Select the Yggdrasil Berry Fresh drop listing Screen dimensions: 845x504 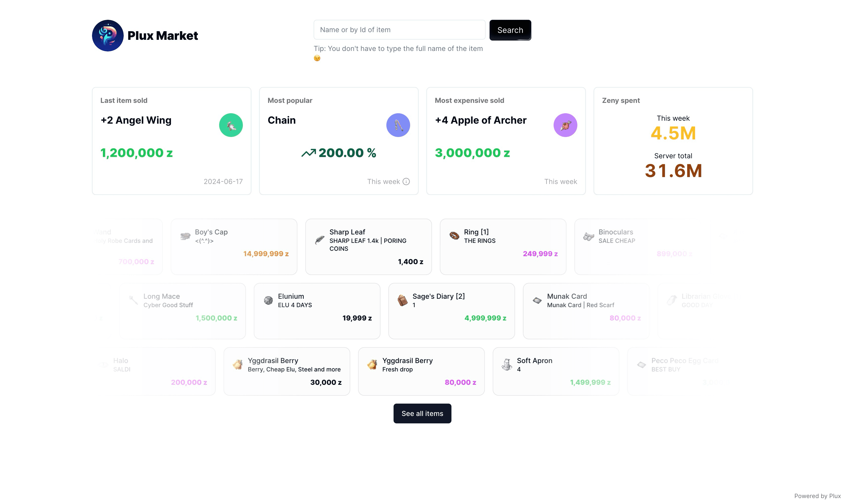[x=421, y=371]
